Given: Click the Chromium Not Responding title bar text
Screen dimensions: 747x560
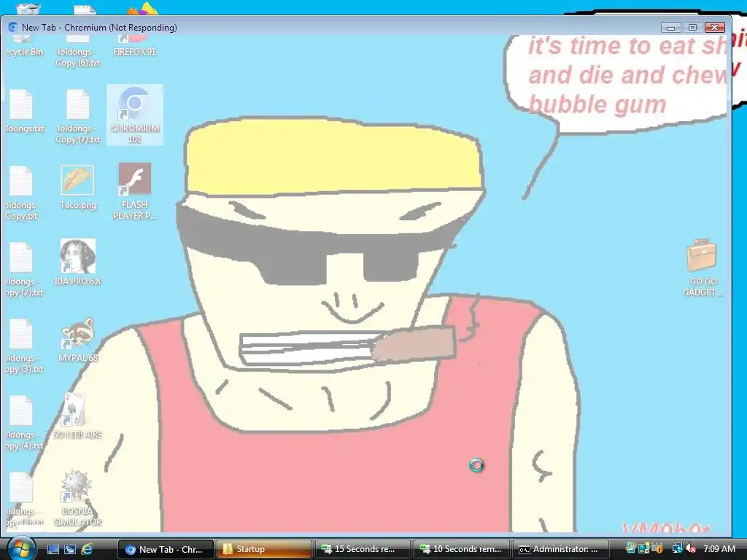Looking at the screenshot, I should tap(99, 28).
